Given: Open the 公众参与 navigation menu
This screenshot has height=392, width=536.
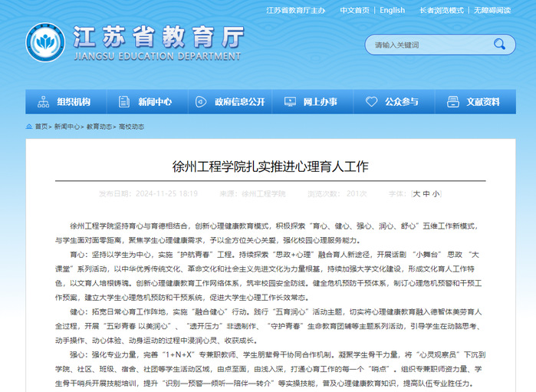Looking at the screenshot, I should [401, 102].
